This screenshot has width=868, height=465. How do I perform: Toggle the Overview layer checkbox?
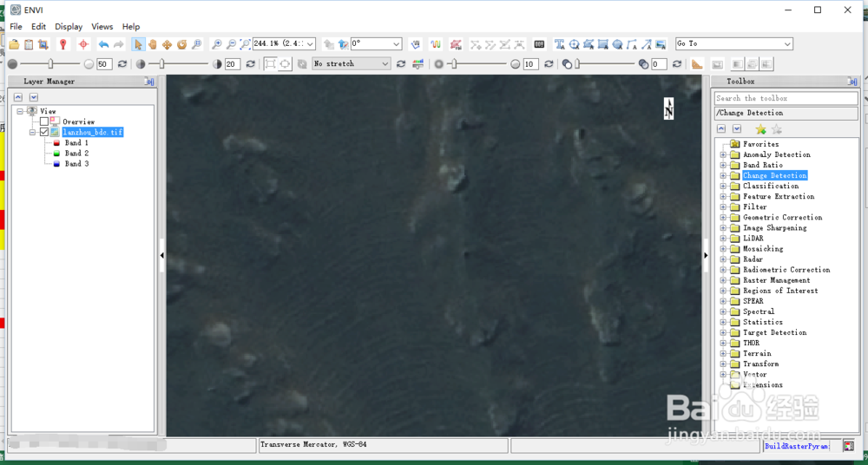coord(44,121)
